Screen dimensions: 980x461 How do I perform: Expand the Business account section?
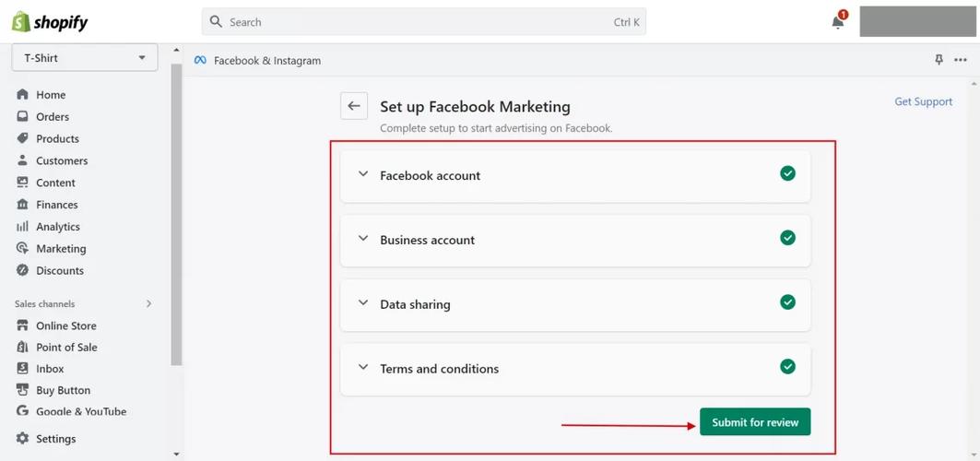click(x=363, y=239)
